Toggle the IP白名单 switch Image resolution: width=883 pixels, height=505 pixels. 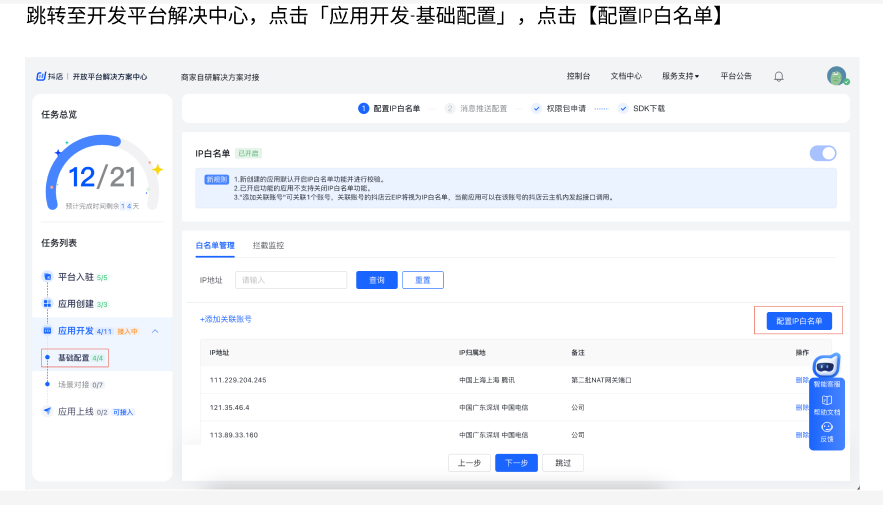point(823,153)
